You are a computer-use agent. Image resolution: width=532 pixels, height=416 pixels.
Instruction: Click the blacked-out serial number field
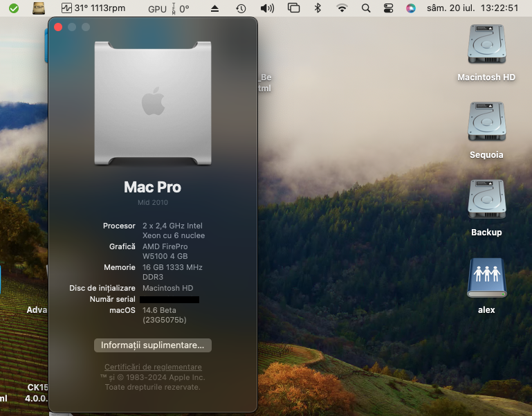pyautogui.click(x=169, y=300)
